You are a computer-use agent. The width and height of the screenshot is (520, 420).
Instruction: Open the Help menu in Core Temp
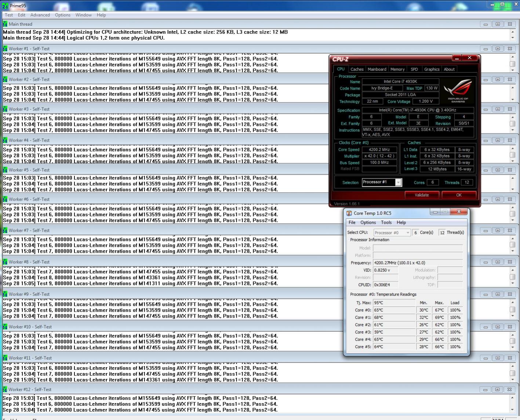pos(401,222)
